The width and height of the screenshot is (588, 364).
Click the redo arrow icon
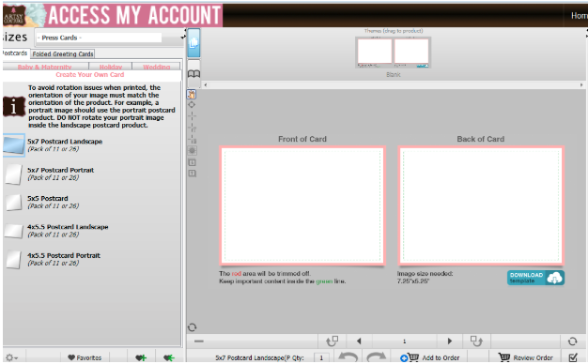coord(377,357)
